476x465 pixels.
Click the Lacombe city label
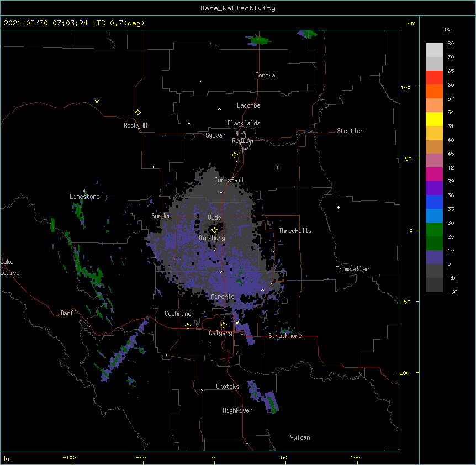tap(248, 105)
